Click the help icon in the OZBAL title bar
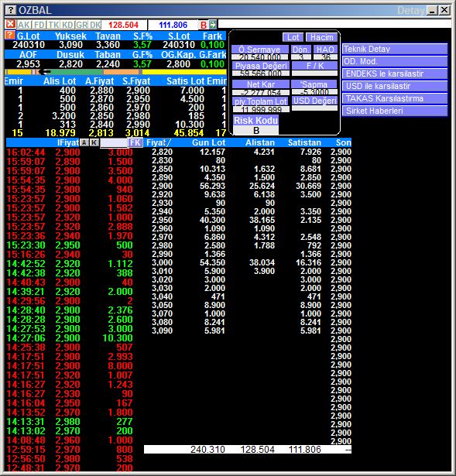The height and width of the screenshot is (476, 456). (x=11, y=10)
